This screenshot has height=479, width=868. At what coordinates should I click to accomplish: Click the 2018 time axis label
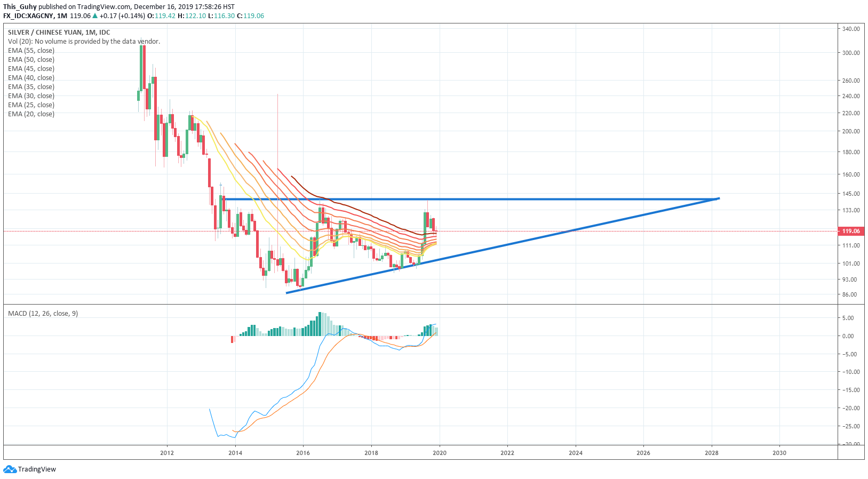point(371,453)
